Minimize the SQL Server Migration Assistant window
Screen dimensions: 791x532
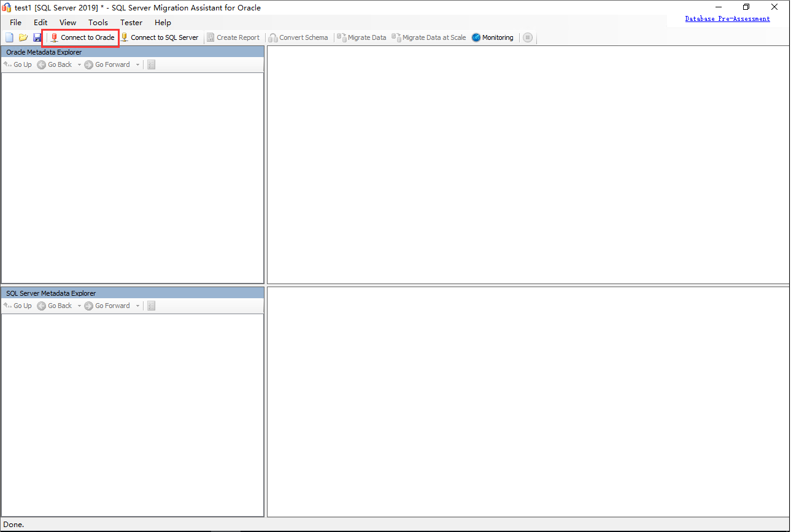(719, 7)
